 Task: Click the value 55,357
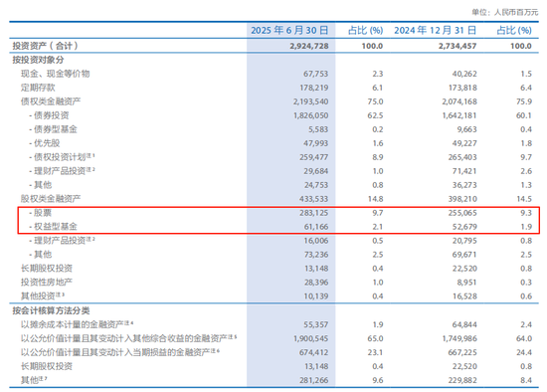(x=315, y=324)
